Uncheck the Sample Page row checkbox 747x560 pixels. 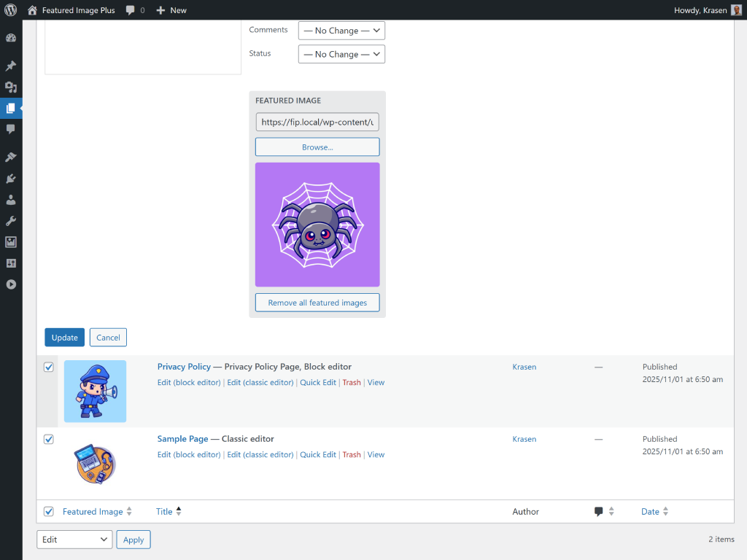[x=48, y=439]
